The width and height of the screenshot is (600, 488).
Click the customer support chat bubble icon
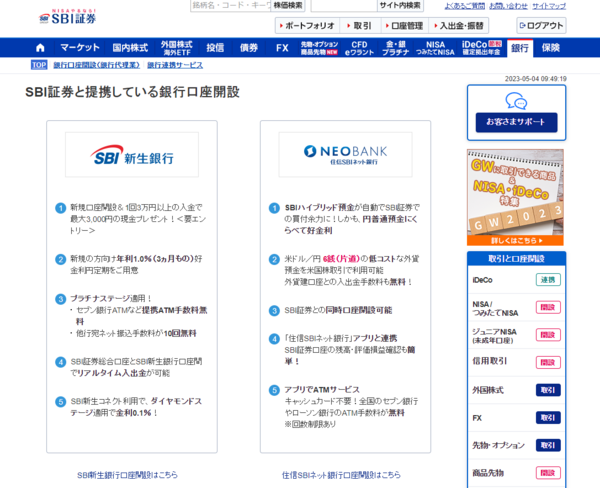point(516,101)
